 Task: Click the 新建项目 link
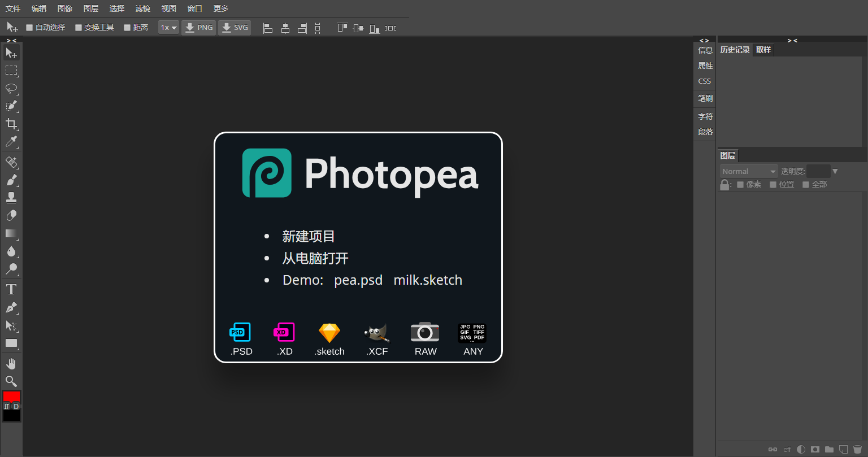pyautogui.click(x=309, y=237)
